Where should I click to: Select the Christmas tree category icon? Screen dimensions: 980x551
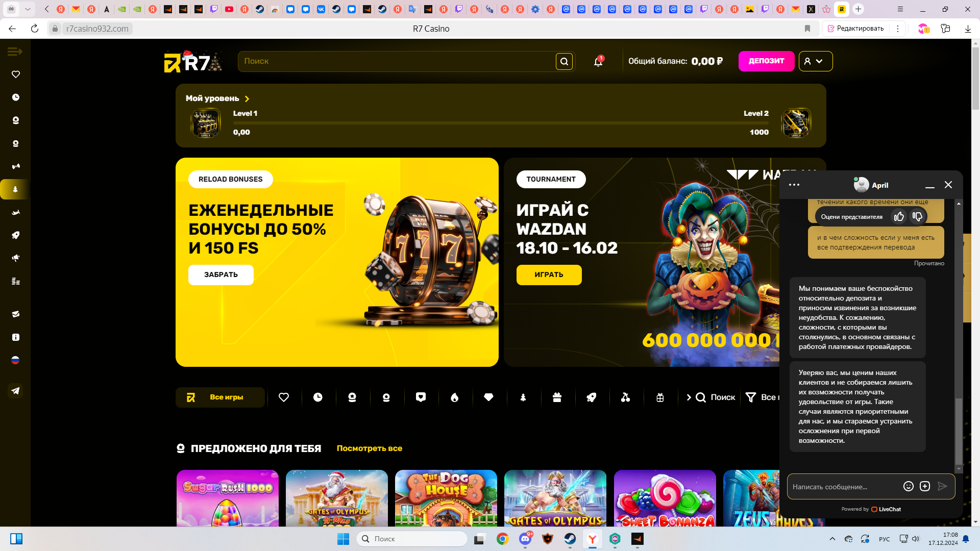(523, 397)
